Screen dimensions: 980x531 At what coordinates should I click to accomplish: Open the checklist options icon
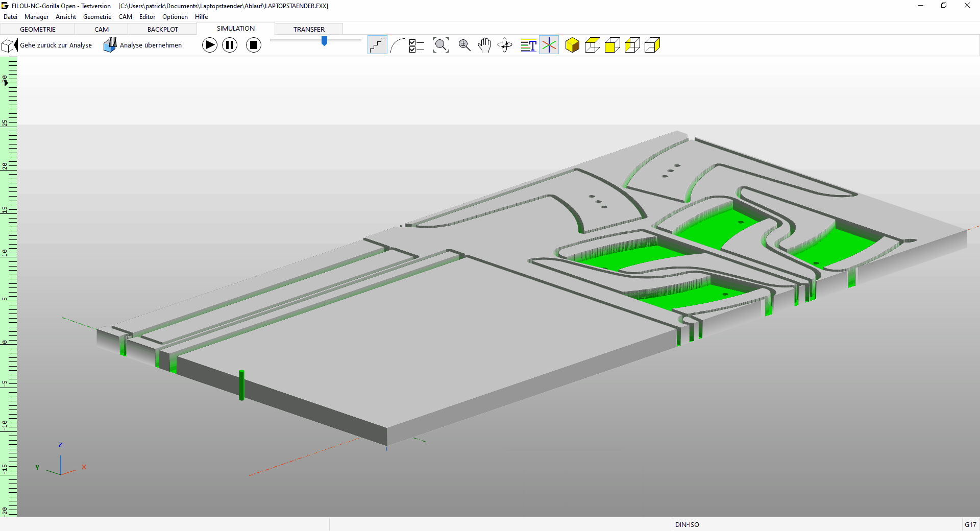(416, 45)
